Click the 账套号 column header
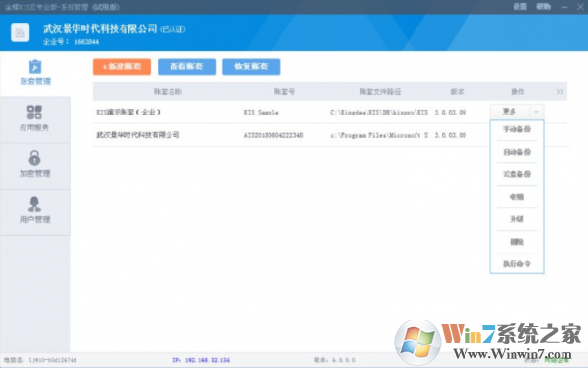This screenshot has width=588, height=368. pos(284,92)
